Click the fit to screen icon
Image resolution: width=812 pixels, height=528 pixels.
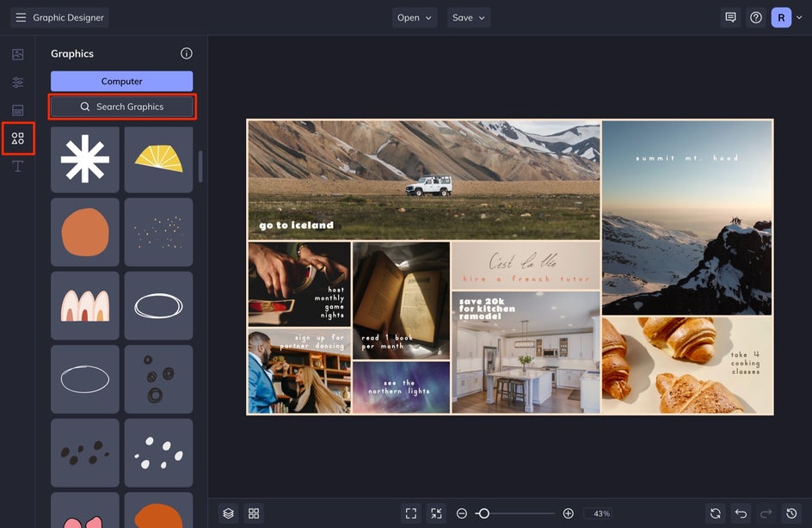[411, 513]
